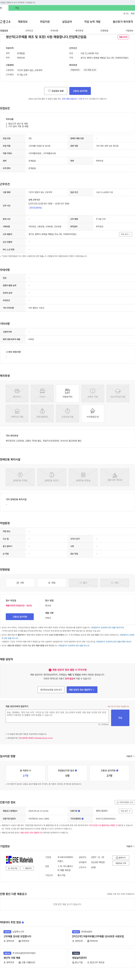Click info icon beside 취업알선기관 알선
This screenshot has height=980, width=135.
[76, 770]
